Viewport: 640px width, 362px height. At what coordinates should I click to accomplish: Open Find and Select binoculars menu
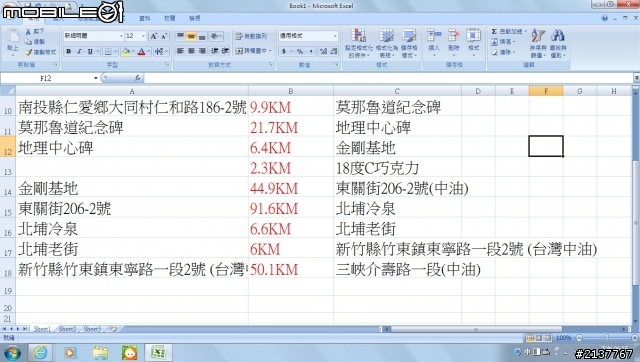tap(558, 43)
